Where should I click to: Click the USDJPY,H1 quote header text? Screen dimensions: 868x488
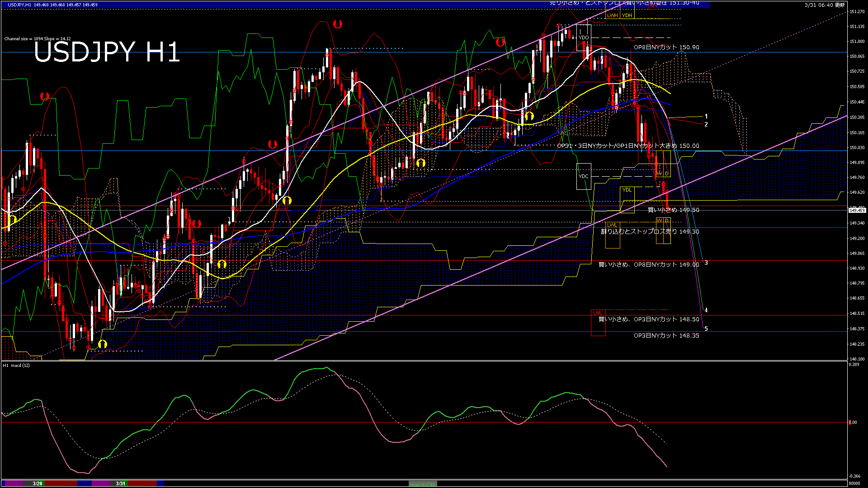pos(52,5)
